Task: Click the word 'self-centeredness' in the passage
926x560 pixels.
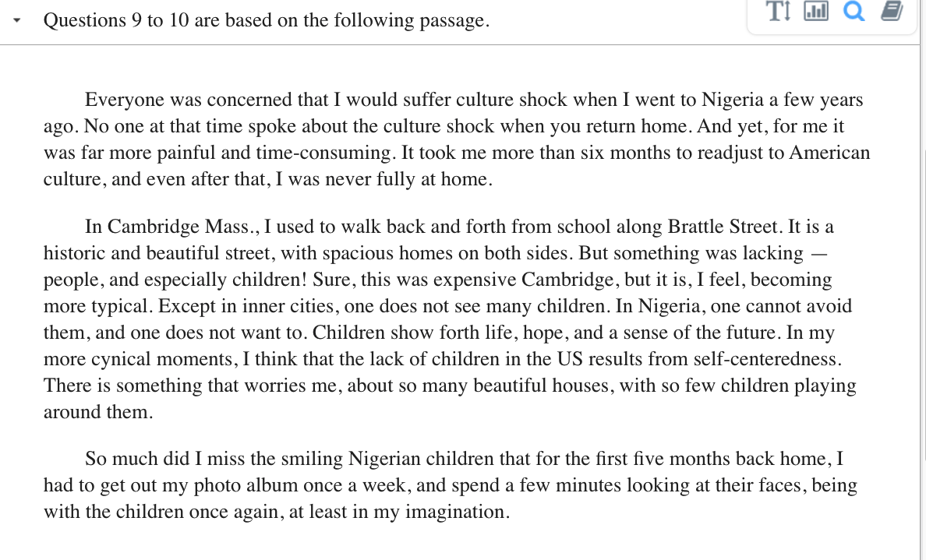Action: click(x=769, y=359)
